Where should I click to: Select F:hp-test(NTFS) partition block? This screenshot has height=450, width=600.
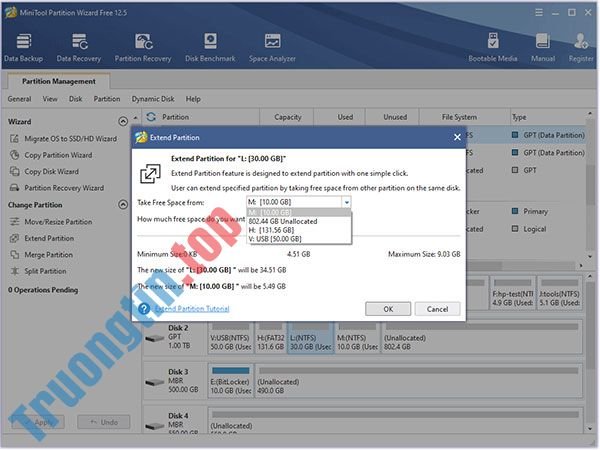[x=512, y=293]
